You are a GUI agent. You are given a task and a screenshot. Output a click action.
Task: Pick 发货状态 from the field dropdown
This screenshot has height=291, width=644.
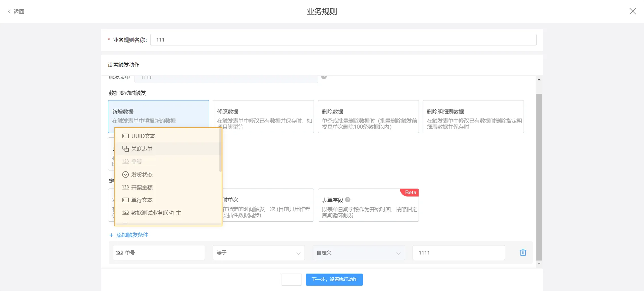click(142, 174)
